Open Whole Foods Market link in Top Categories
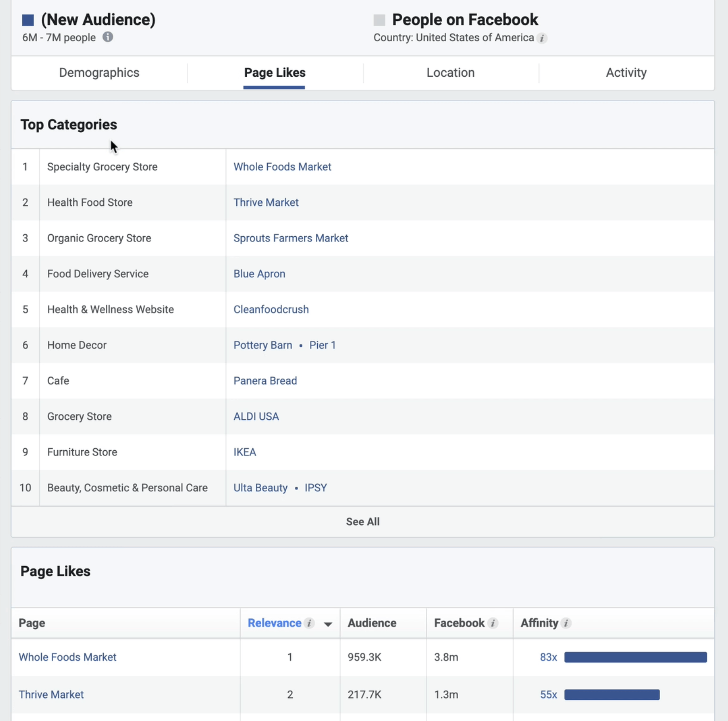 pos(282,167)
